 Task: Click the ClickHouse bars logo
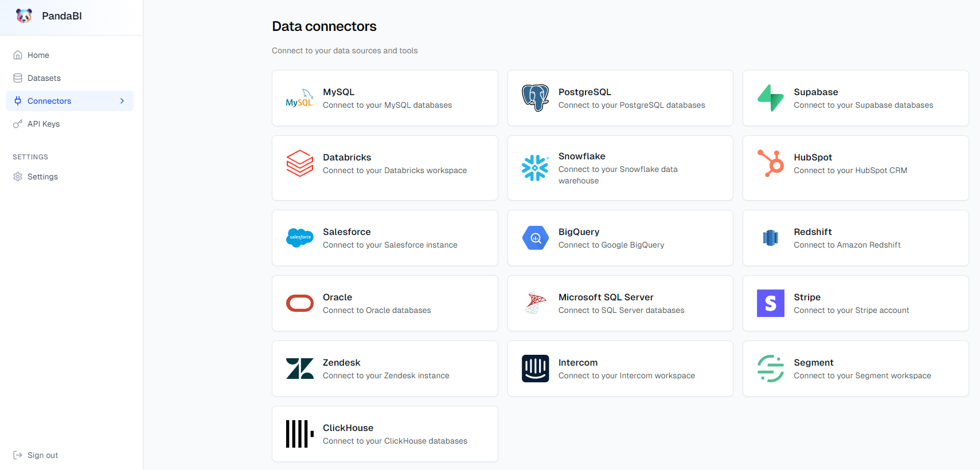[300, 434]
